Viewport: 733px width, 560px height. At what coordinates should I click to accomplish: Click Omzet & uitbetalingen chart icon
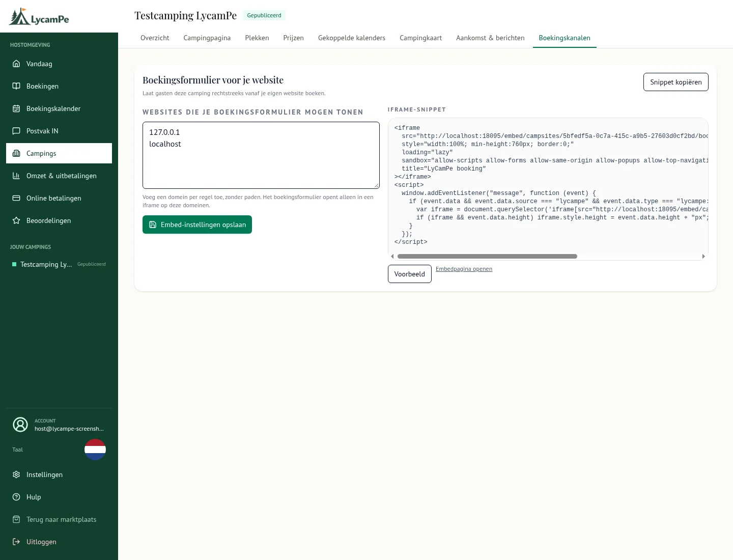click(16, 176)
